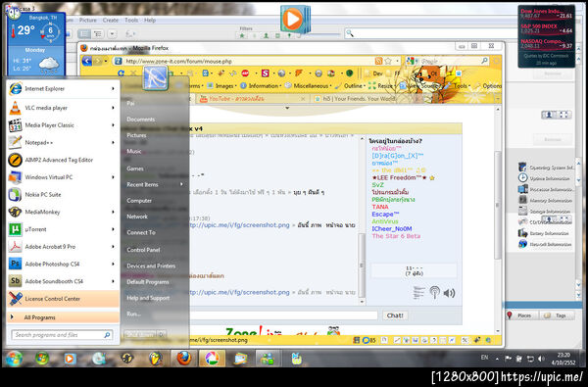This screenshot has width=588, height=387.
Task: Click the Windows Start orb
Action: coord(14,359)
